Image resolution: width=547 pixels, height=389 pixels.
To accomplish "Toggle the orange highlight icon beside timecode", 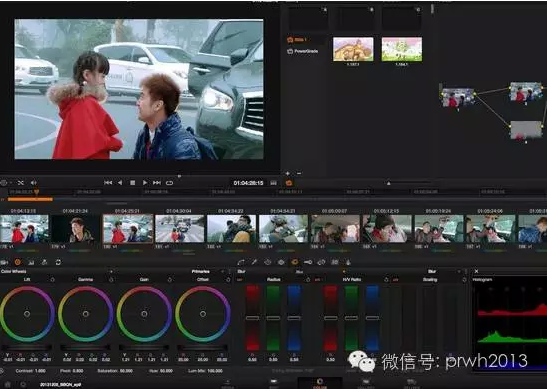I will 289,183.
